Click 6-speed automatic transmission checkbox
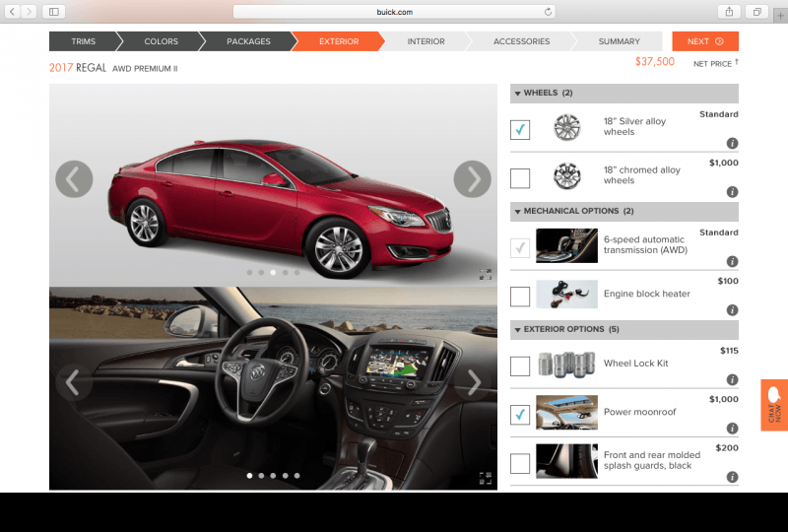 (x=520, y=248)
